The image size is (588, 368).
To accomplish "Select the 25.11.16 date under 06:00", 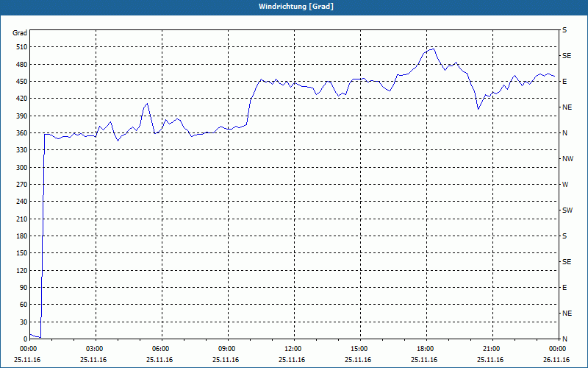I will click(159, 360).
